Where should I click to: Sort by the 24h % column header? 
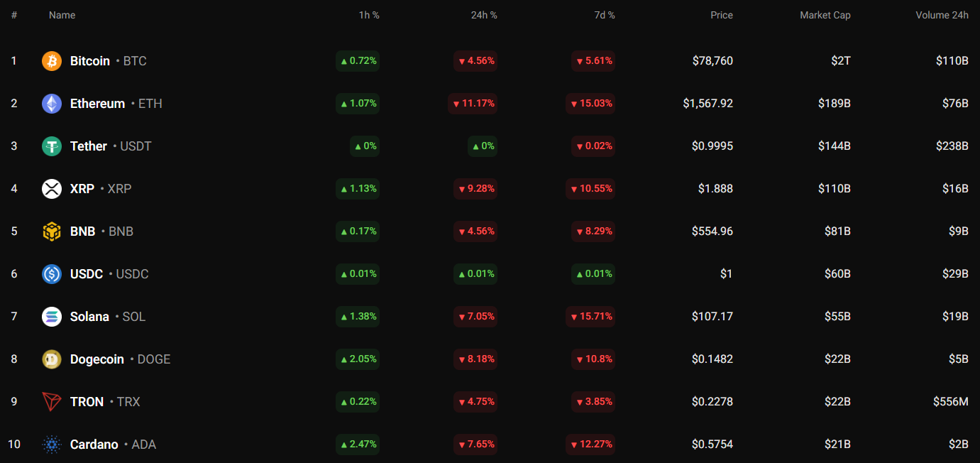483,15
